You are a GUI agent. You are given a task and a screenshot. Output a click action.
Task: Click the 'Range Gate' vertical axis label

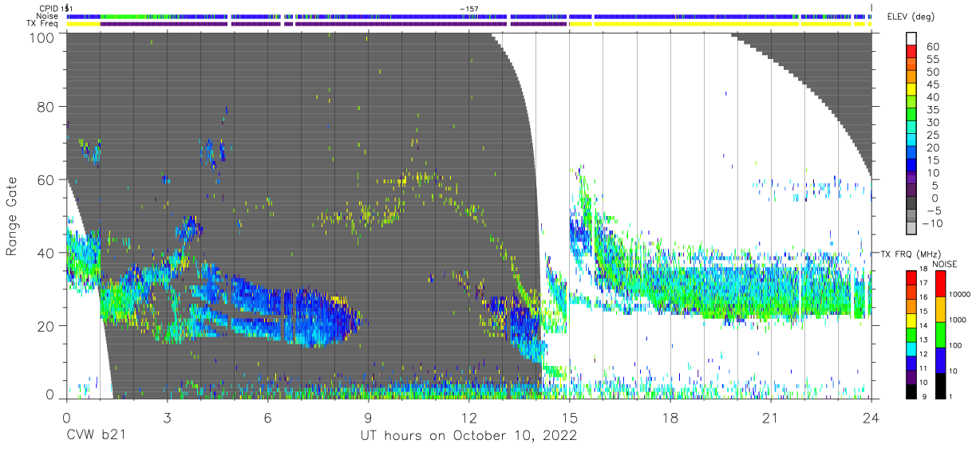point(12,216)
